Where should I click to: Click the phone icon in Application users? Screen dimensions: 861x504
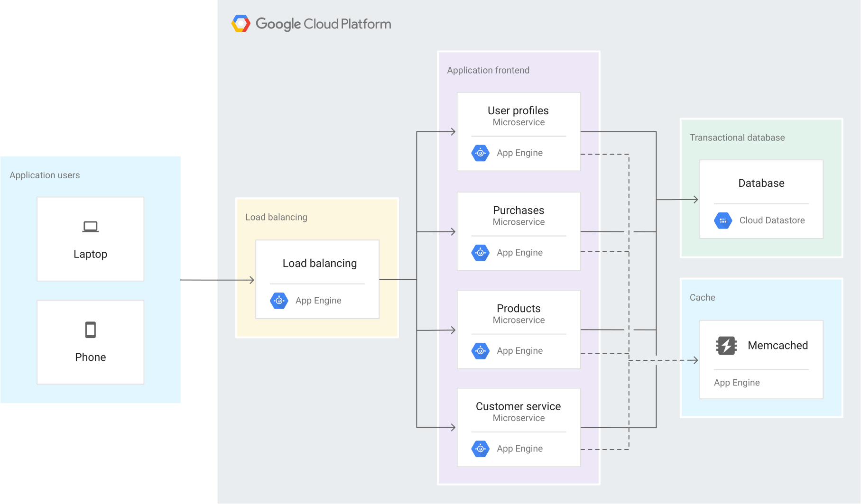coord(90,330)
